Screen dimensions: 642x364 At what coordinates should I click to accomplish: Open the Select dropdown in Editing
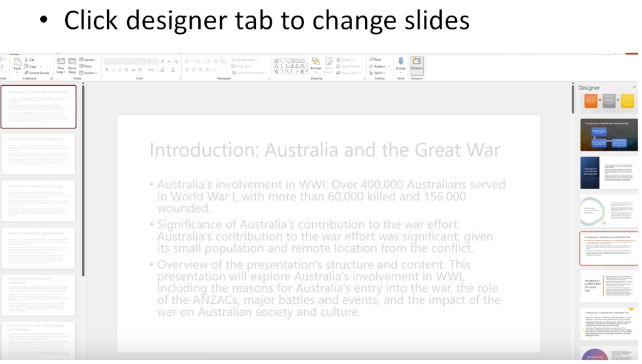(377, 73)
